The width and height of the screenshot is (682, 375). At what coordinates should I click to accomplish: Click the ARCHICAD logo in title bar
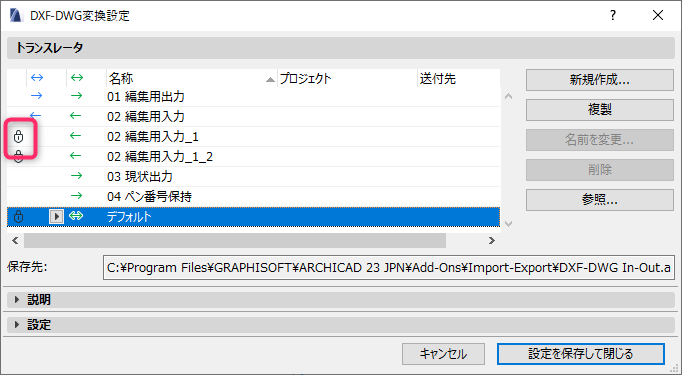16,15
